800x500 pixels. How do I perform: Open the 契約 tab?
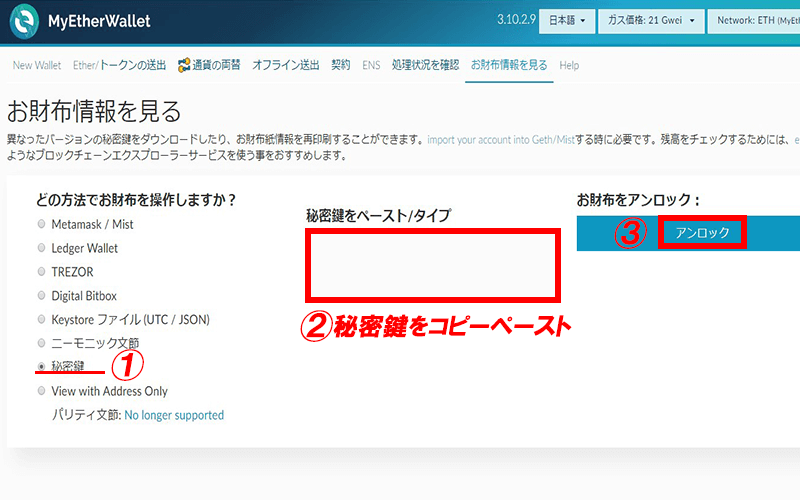tap(341, 65)
